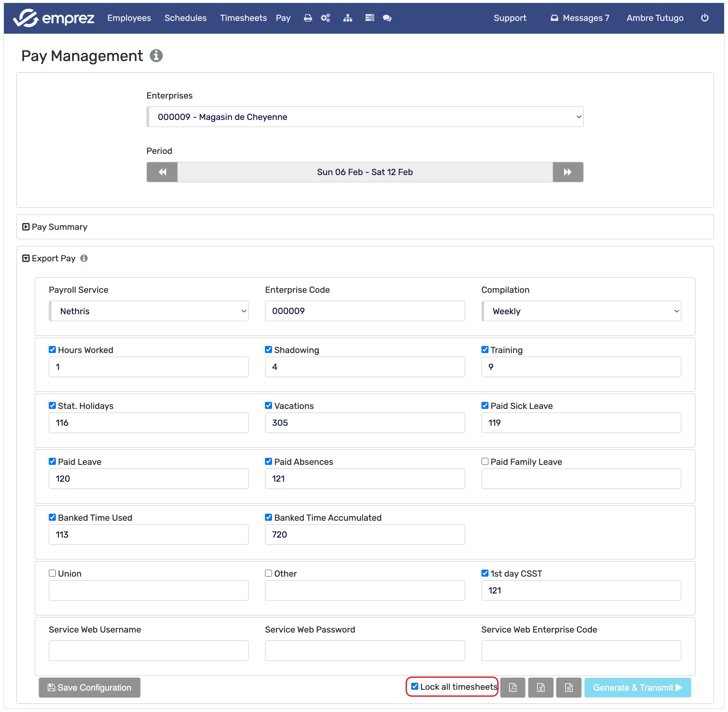Open the Payroll Service dropdown
This screenshot has height=712, width=728.
(x=149, y=311)
